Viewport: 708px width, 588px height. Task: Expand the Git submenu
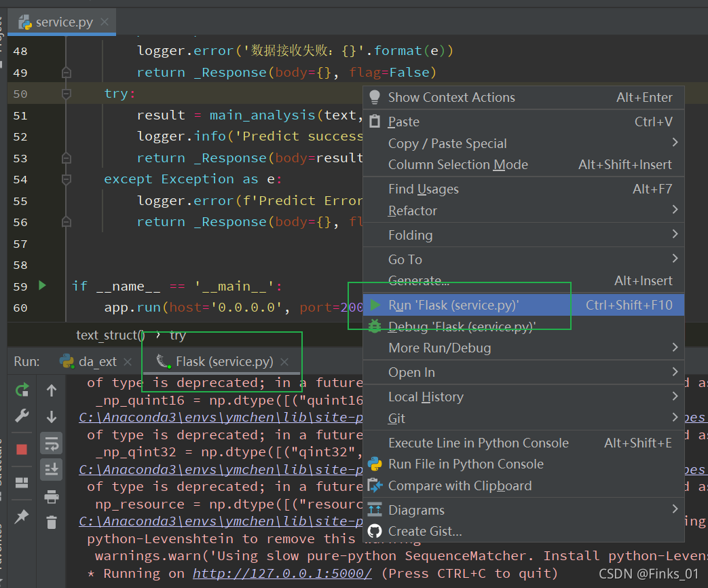(x=524, y=419)
